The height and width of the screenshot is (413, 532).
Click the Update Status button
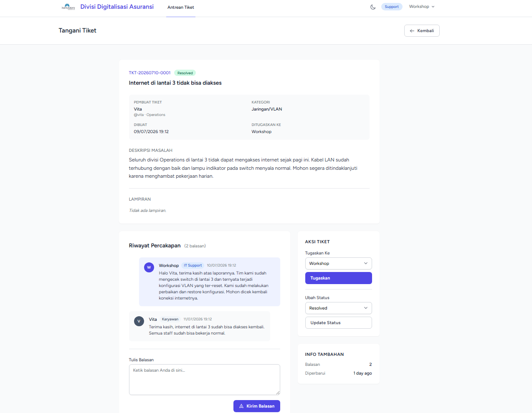pos(338,323)
